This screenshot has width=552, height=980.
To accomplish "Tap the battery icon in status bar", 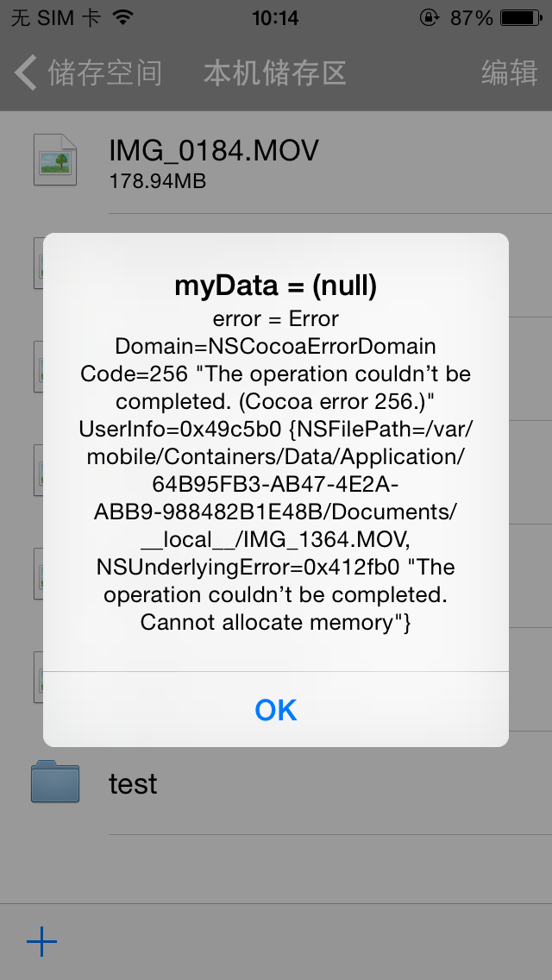I will coord(521,17).
